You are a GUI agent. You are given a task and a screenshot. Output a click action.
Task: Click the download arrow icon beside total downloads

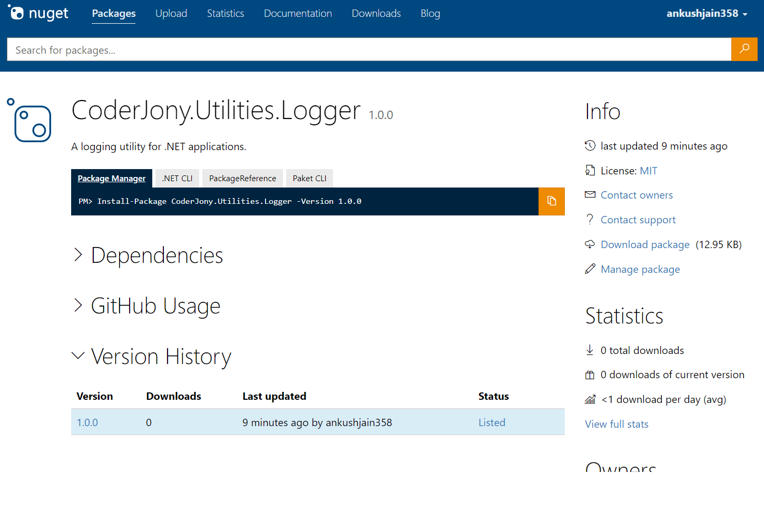tap(589, 350)
